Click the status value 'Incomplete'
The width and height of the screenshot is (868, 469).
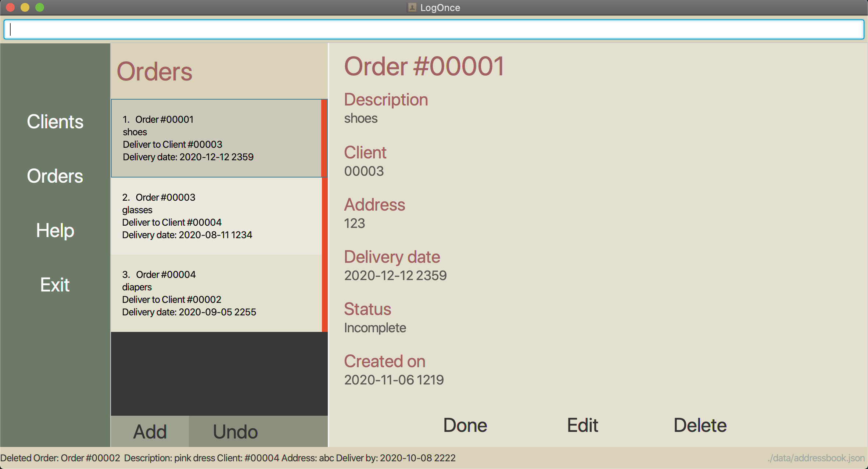(x=375, y=328)
